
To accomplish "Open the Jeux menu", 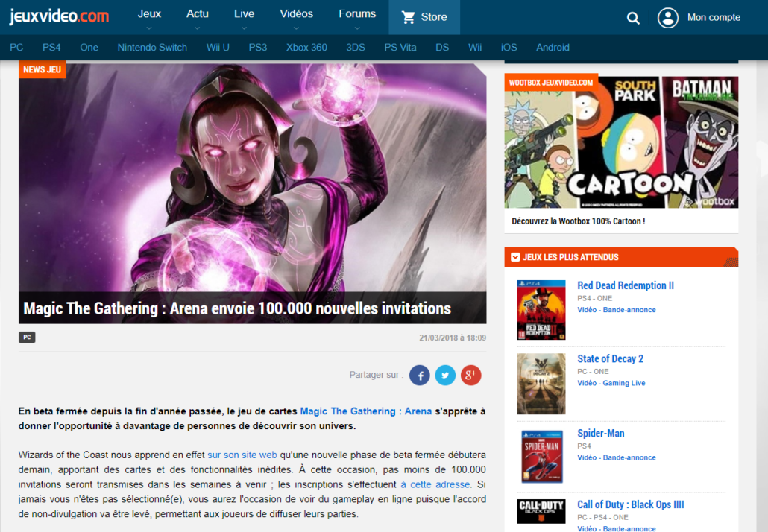I will click(x=149, y=14).
